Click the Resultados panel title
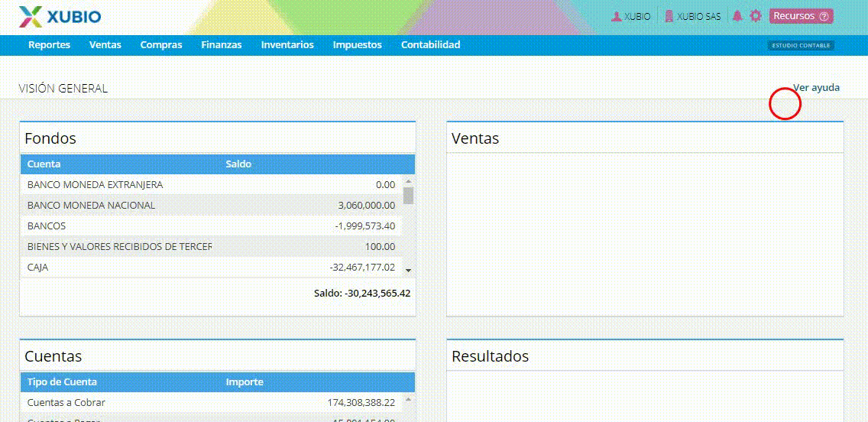868x422 pixels. pos(490,355)
